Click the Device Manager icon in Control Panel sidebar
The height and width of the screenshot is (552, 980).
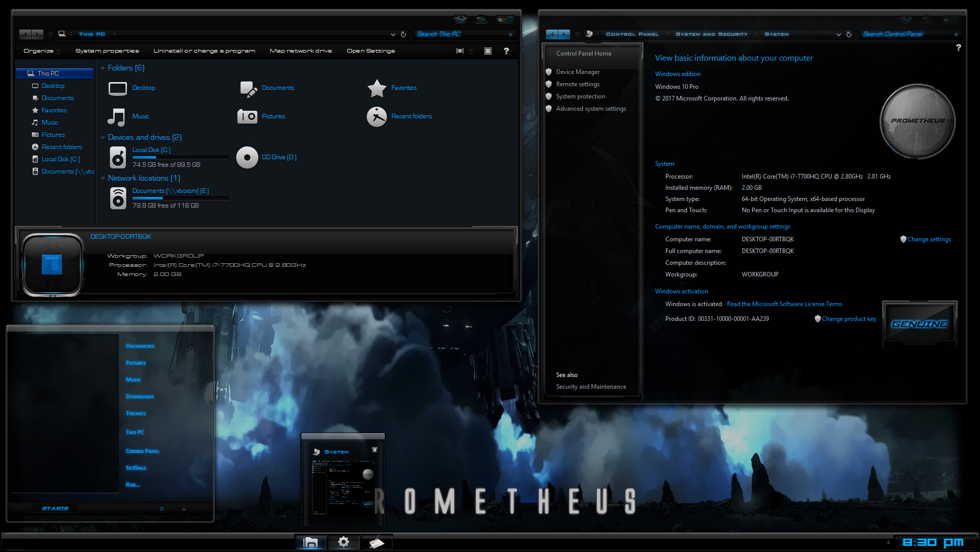549,71
